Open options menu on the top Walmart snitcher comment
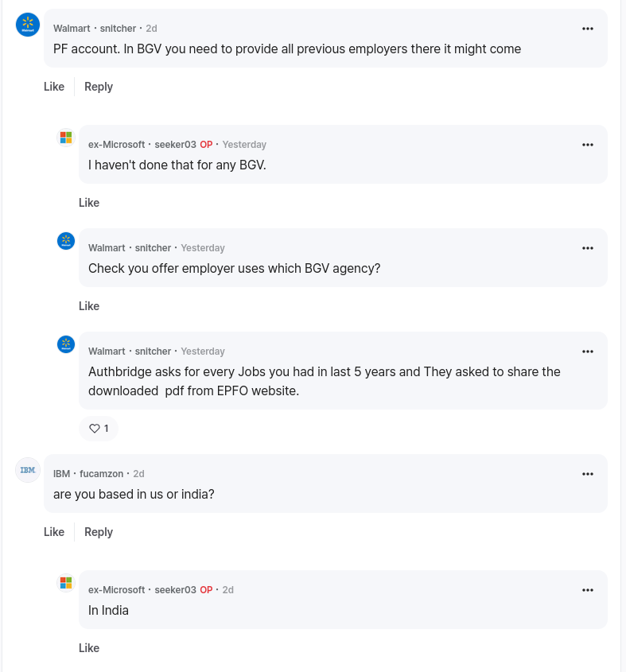The height and width of the screenshot is (672, 626). (587, 29)
